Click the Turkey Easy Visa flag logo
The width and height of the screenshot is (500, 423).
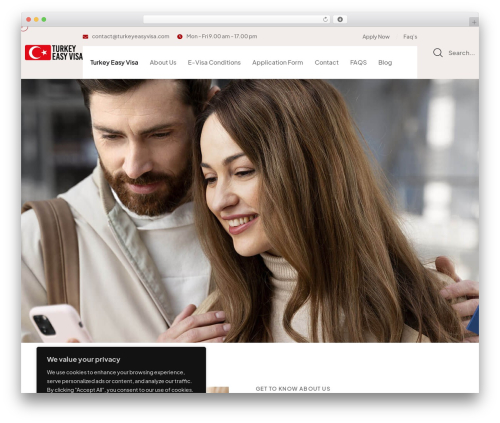tap(54, 53)
